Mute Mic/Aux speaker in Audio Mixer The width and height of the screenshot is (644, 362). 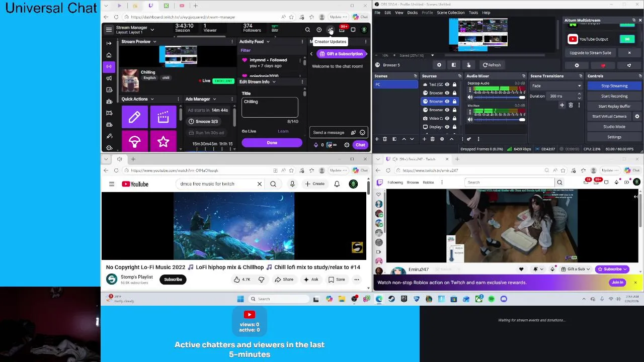(x=470, y=119)
